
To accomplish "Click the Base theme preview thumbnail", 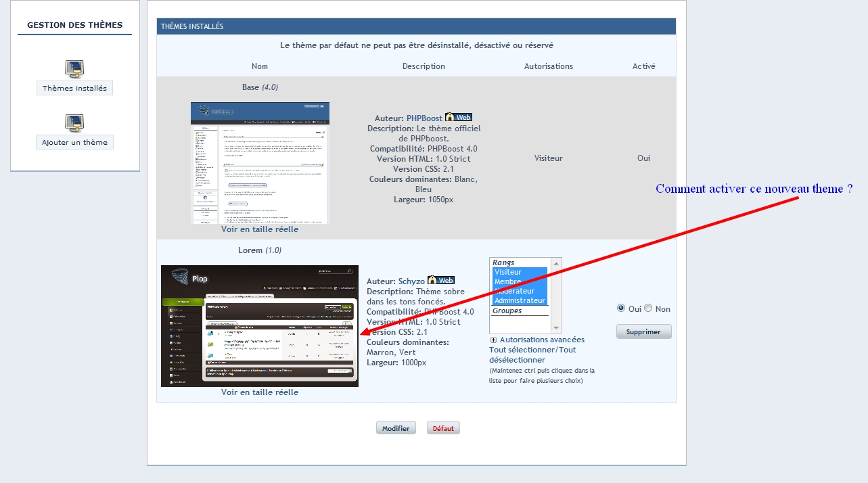I will [260, 162].
